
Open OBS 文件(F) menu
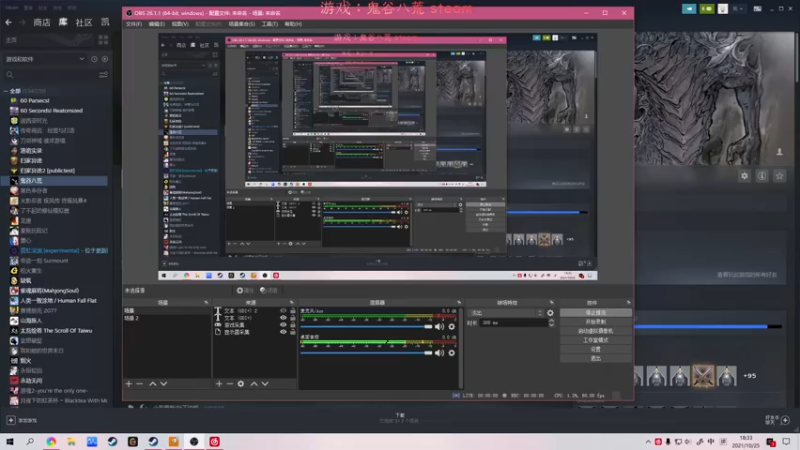tap(134, 24)
